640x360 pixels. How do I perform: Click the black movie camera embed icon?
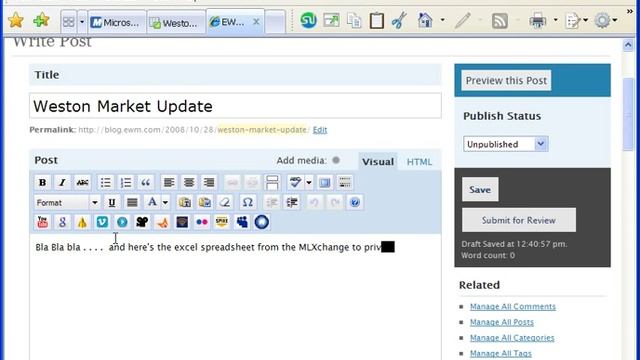[142, 222]
